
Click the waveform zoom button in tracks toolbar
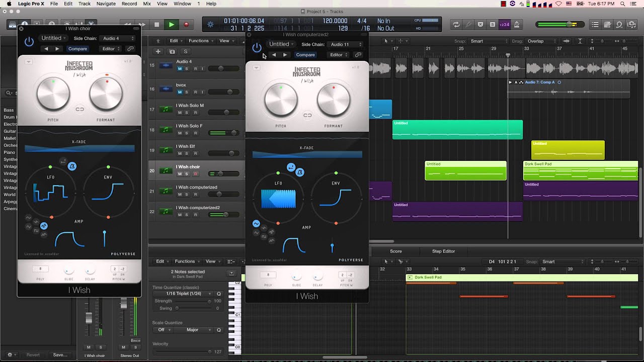coord(567,41)
